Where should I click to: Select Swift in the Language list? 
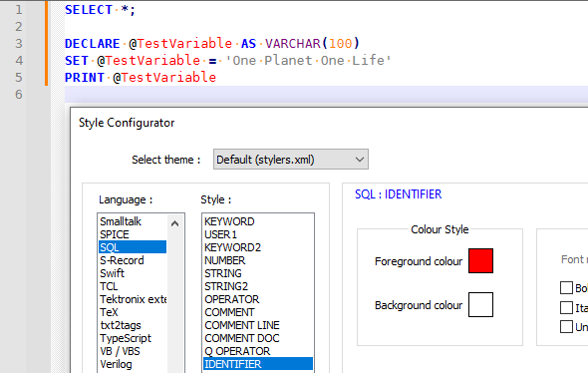click(x=132, y=273)
